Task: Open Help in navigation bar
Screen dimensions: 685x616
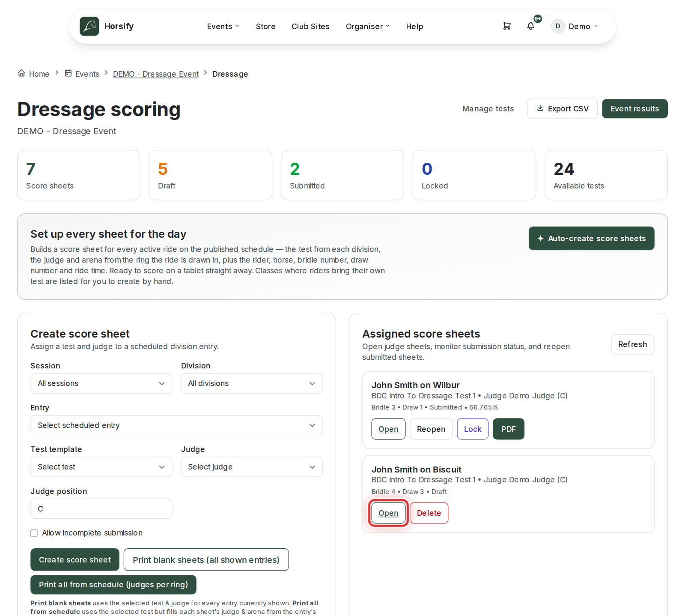Action: (x=414, y=27)
